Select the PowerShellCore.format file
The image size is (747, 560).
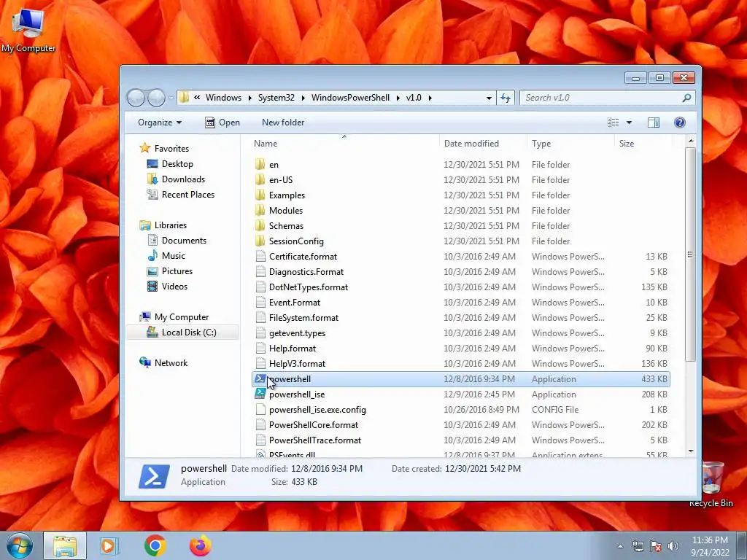pos(461,425)
